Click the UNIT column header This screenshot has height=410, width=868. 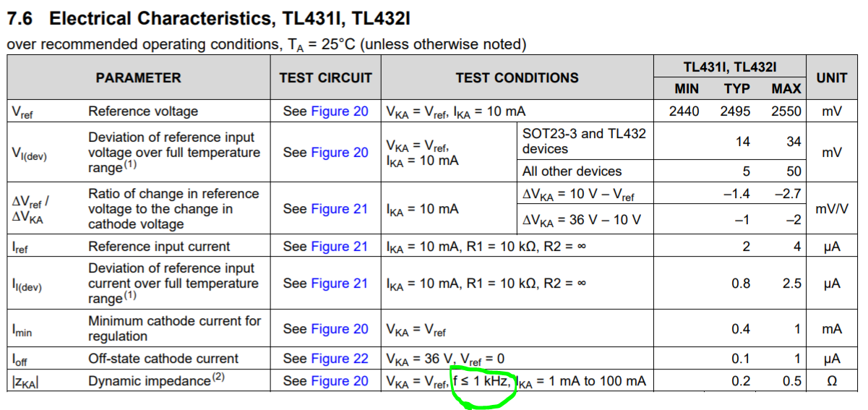(x=831, y=78)
